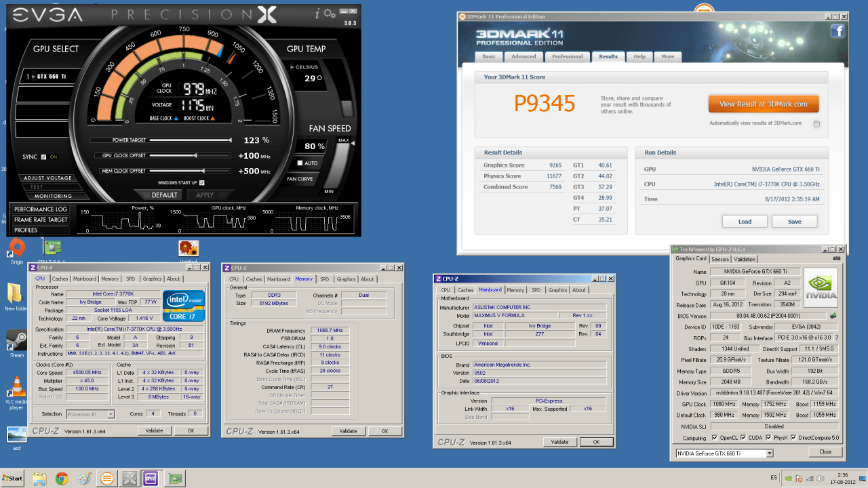Open EVGA Precision info icon

317,12
